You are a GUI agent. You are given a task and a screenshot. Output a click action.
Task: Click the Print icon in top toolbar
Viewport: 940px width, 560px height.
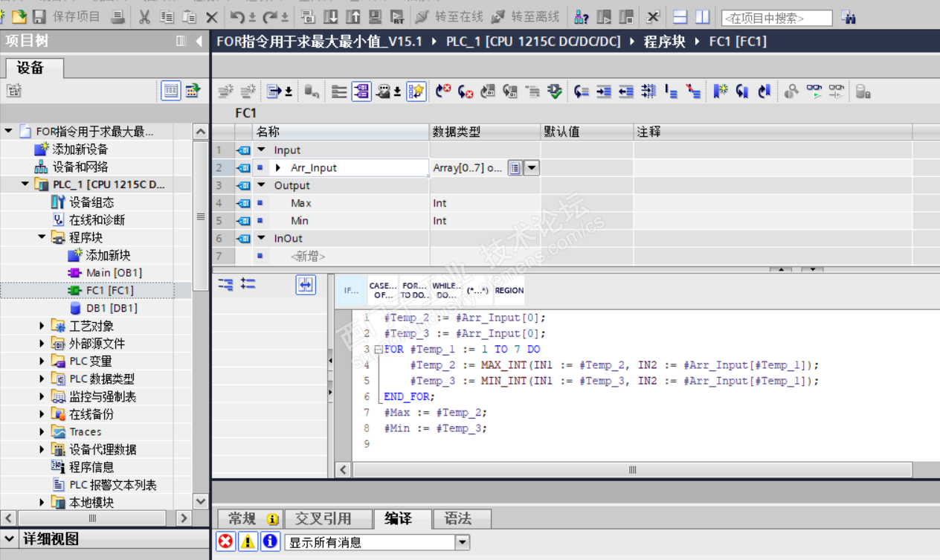coord(117,16)
